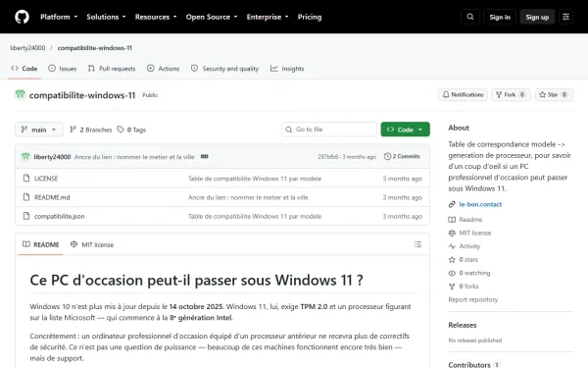This screenshot has width=588, height=368.
Task: Select the MIT license tab
Action: click(x=92, y=244)
